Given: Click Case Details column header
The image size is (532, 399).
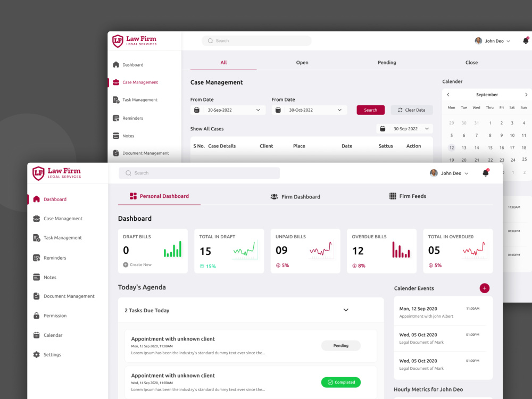Looking at the screenshot, I should point(222,146).
